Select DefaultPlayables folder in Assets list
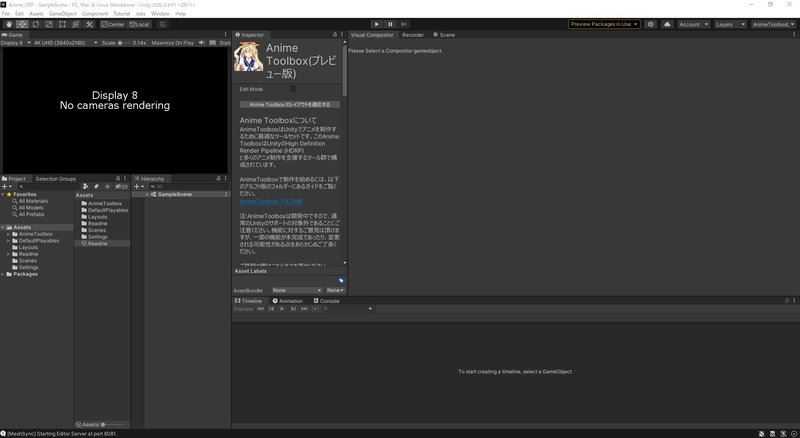800x438 pixels. pos(108,210)
